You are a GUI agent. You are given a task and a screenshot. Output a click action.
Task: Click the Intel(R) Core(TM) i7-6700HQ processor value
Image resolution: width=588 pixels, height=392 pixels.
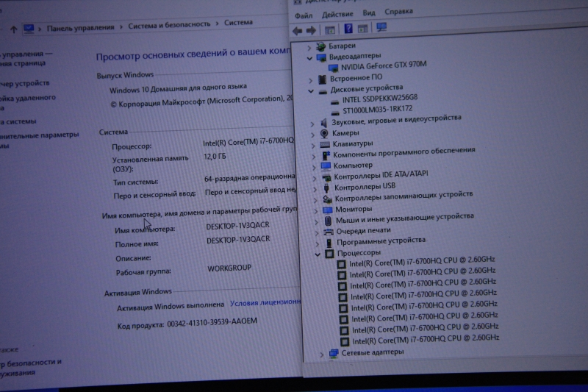pyautogui.click(x=248, y=142)
